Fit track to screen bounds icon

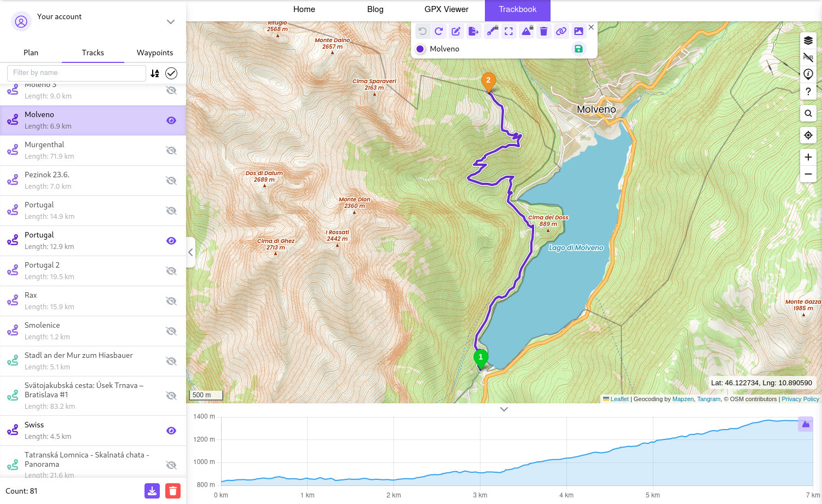click(508, 32)
